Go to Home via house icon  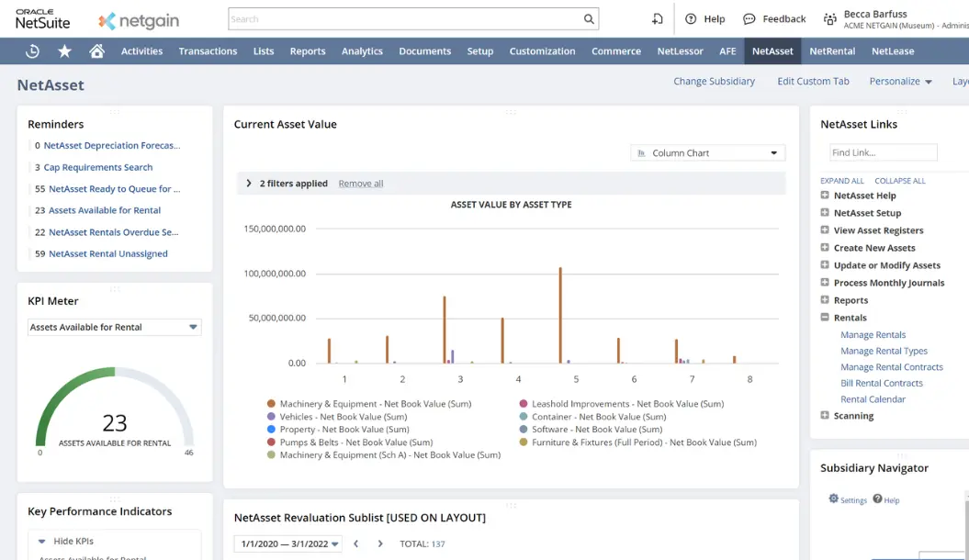96,51
